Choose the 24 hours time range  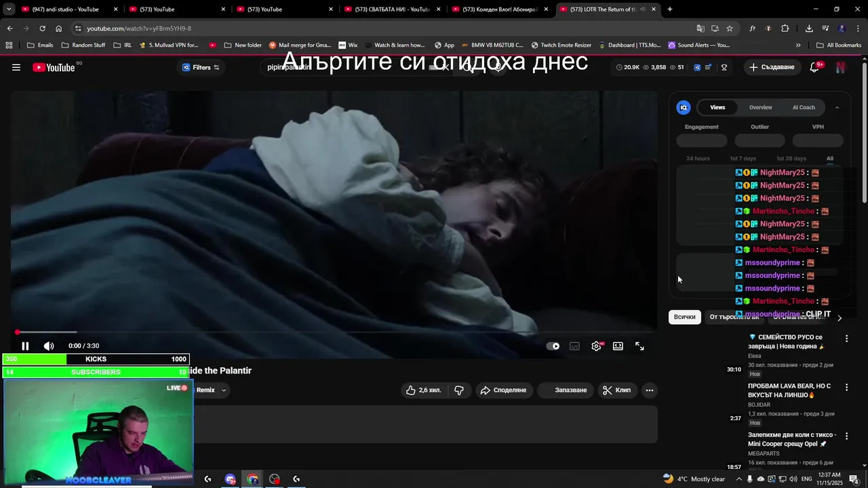tap(698, 159)
